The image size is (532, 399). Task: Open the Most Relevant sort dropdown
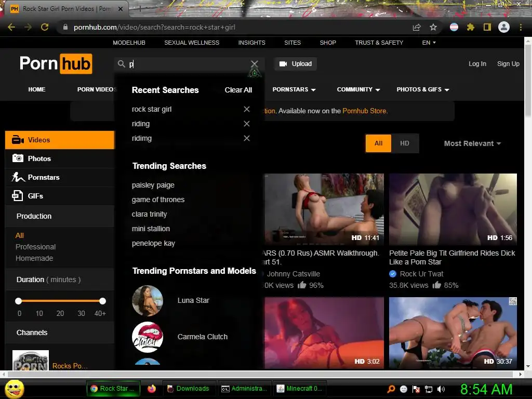click(472, 143)
